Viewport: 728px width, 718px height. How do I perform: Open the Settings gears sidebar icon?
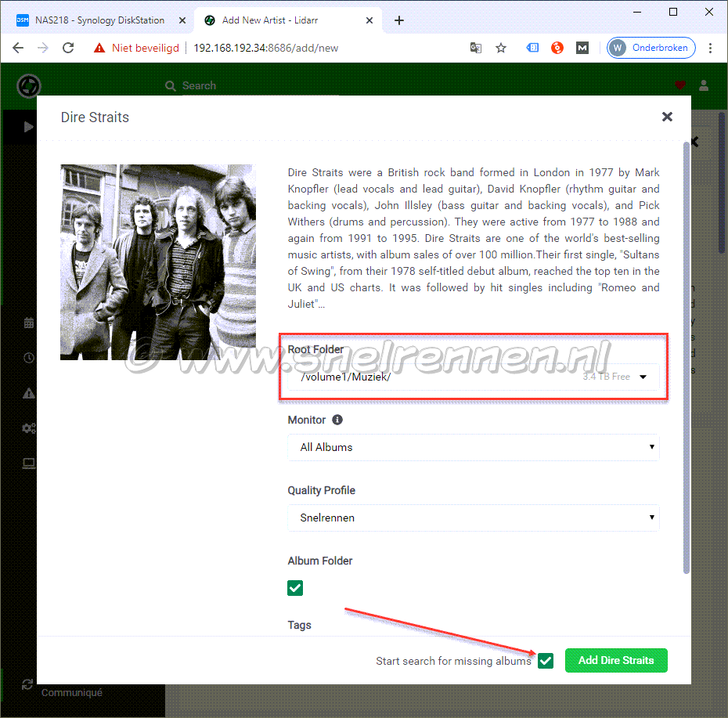point(29,428)
